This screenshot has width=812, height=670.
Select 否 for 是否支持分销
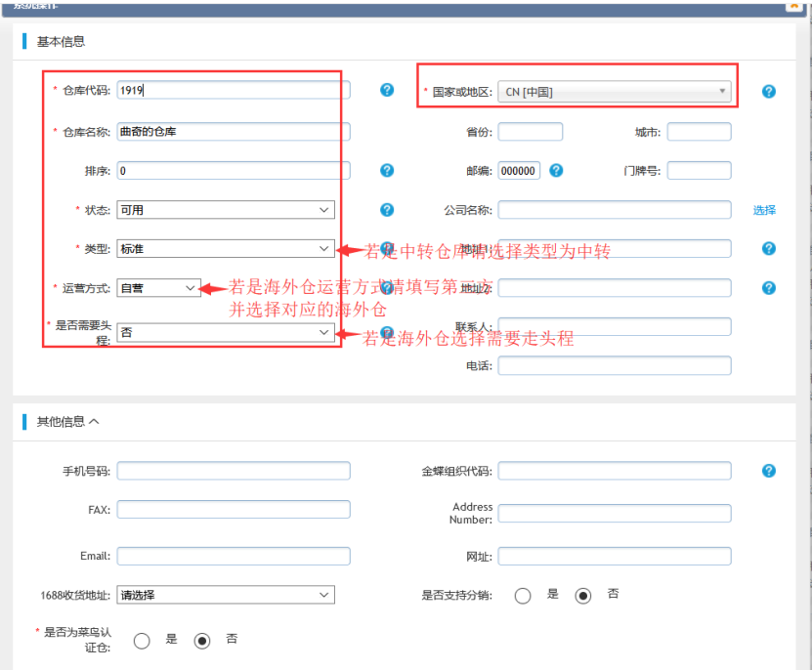(x=583, y=596)
